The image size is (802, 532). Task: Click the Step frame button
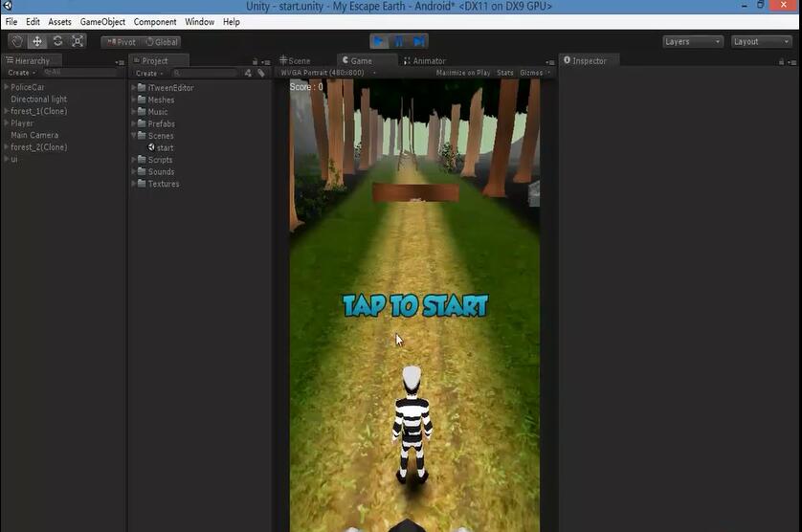419,41
